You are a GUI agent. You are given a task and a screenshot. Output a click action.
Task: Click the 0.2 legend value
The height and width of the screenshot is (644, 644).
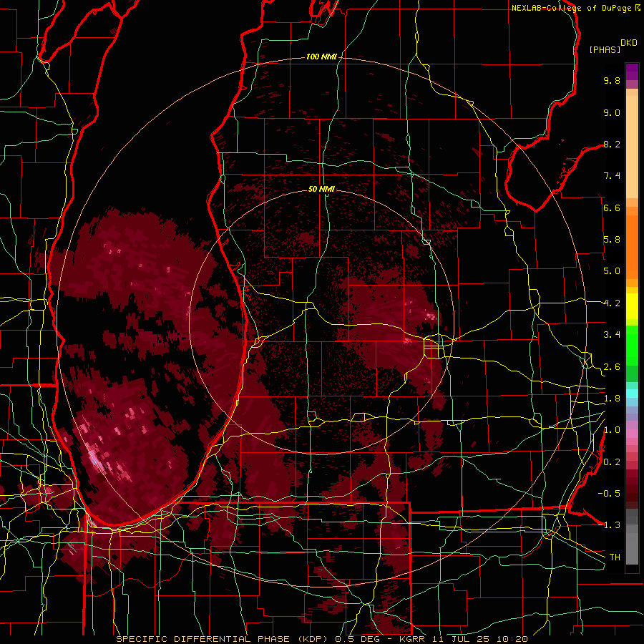(612, 462)
